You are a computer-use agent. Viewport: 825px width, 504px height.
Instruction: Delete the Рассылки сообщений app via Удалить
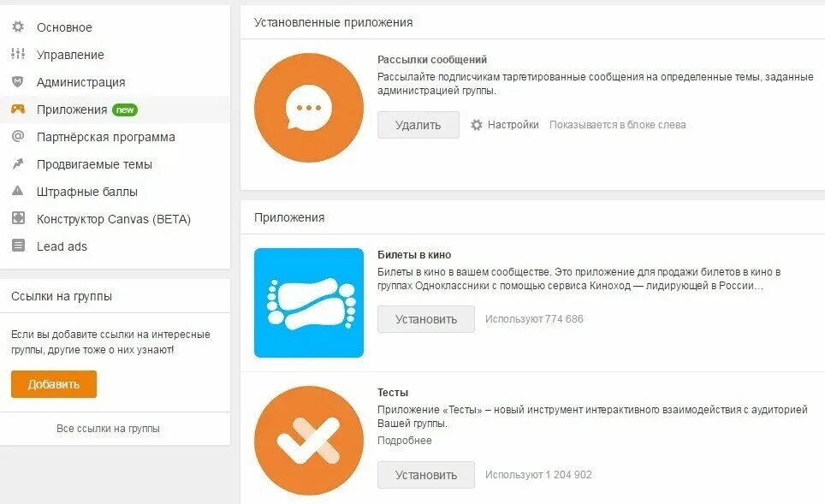418,125
